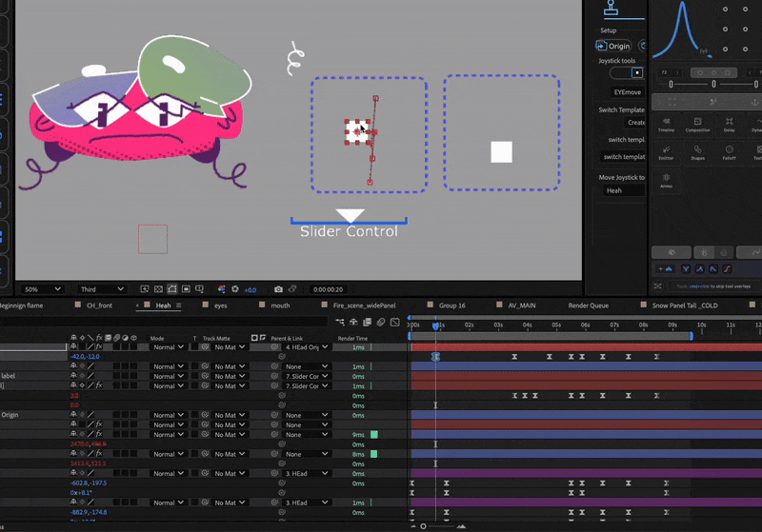Open No Mat track matte dropdown of Origin layer
762x532 pixels.
(230, 415)
